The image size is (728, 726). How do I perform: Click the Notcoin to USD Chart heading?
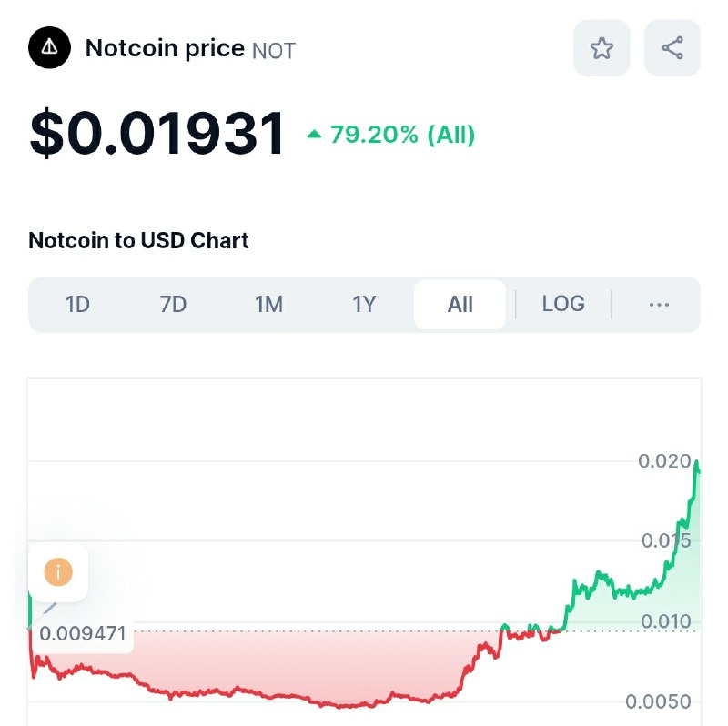point(138,240)
